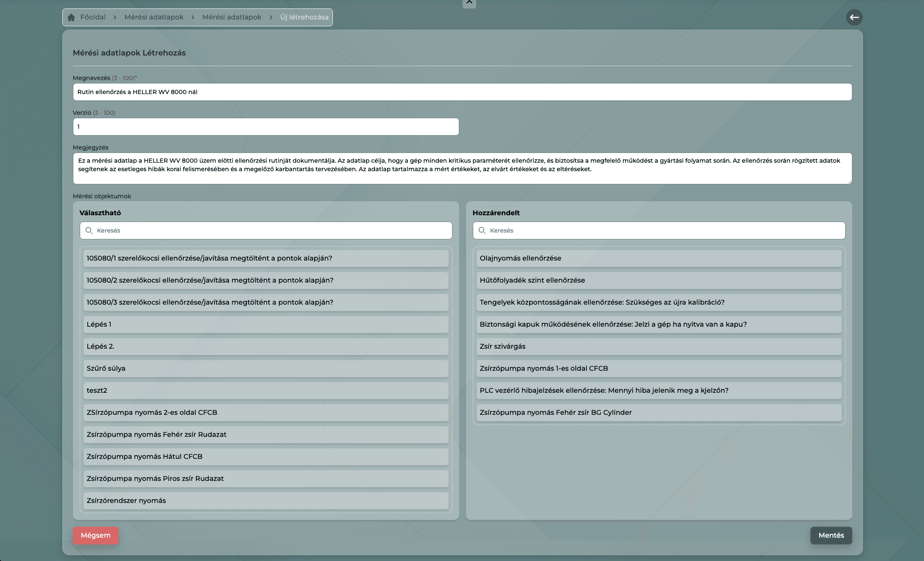This screenshot has height=561, width=924.
Task: Go to first Mérési adatlapok breadcrumb
Action: 154,17
